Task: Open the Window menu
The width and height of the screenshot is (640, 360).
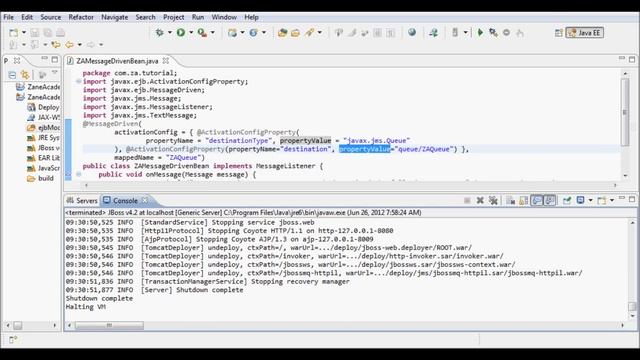Action: tap(224, 17)
